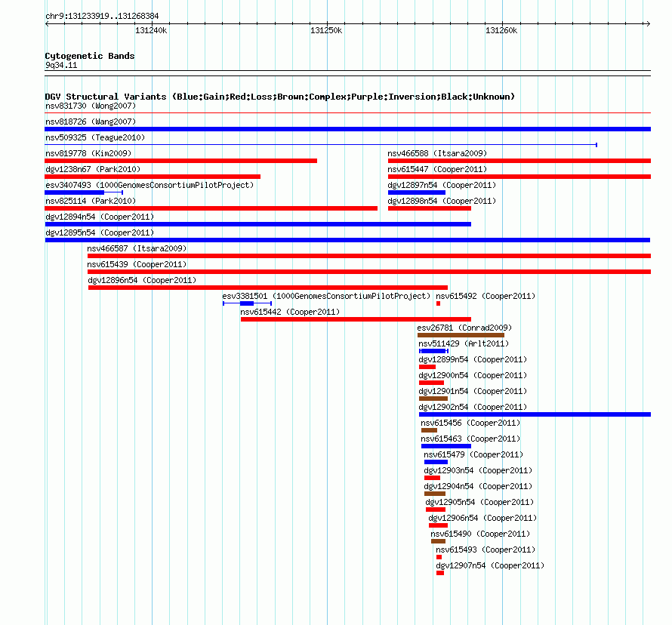
Task: Open nsv615442 (Cooper2011) variant label
Action: [x=290, y=312]
